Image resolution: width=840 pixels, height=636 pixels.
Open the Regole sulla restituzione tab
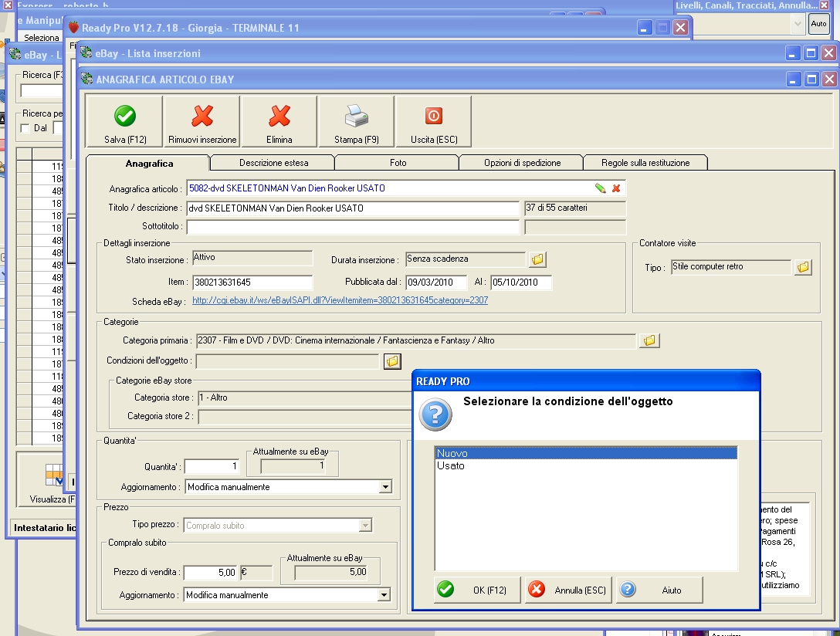pyautogui.click(x=645, y=163)
